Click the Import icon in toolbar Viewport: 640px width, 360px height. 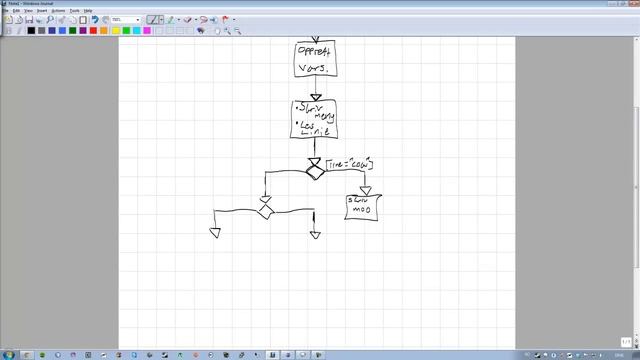coord(19,20)
